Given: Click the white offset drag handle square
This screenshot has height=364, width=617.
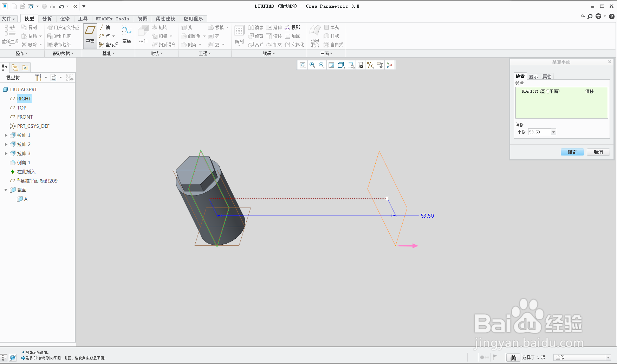Looking at the screenshot, I should pyautogui.click(x=387, y=198).
